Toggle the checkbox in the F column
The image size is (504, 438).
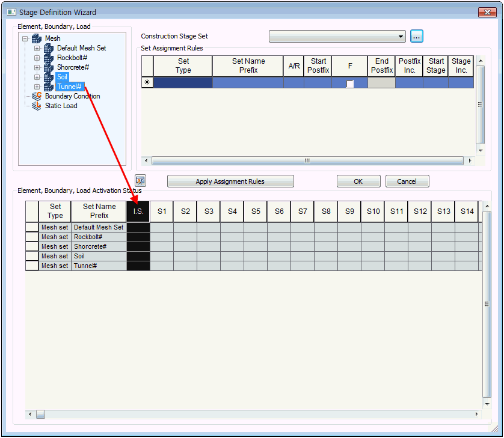pos(349,84)
